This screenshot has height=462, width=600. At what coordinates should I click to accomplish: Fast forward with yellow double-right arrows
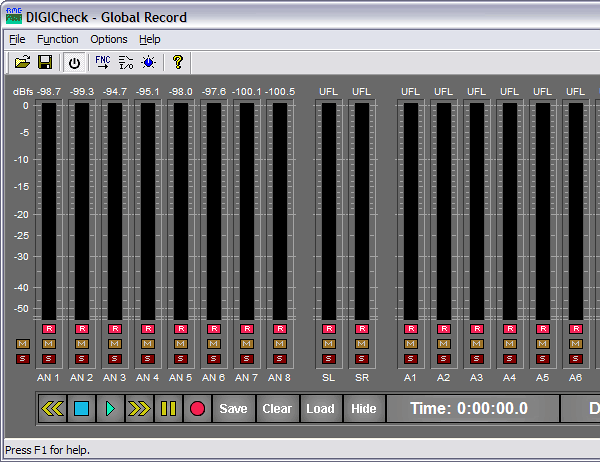tap(139, 408)
